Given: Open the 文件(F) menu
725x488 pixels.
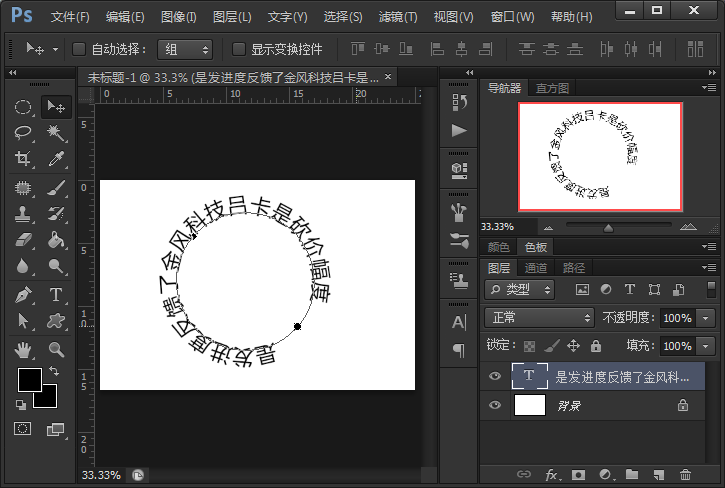Looking at the screenshot, I should (70, 17).
